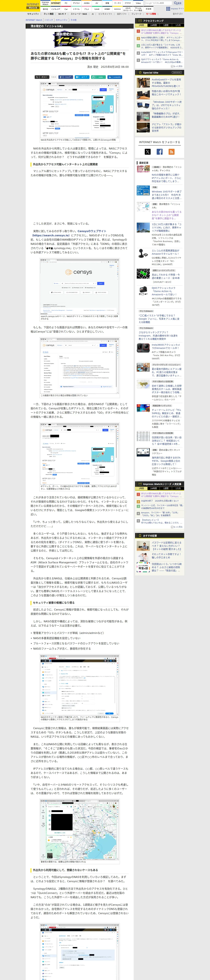Click the bookmark icon in おすすめ記事 header
The height and width of the screenshot is (980, 210).
[x=140, y=536]
